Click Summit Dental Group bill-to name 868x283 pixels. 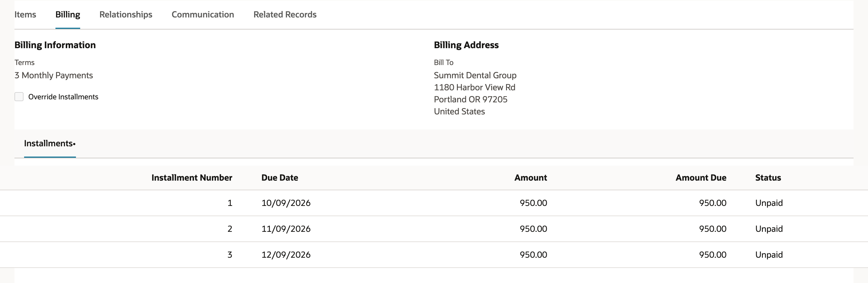tap(475, 75)
